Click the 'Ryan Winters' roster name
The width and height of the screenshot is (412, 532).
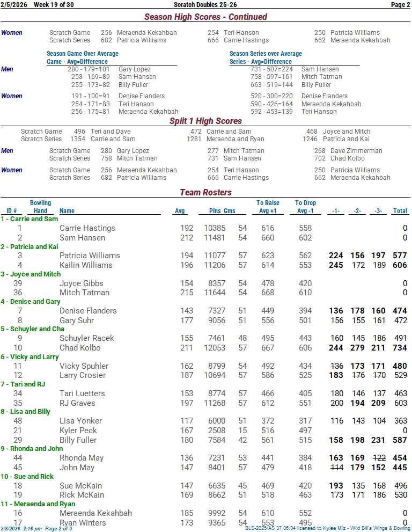coord(83,523)
